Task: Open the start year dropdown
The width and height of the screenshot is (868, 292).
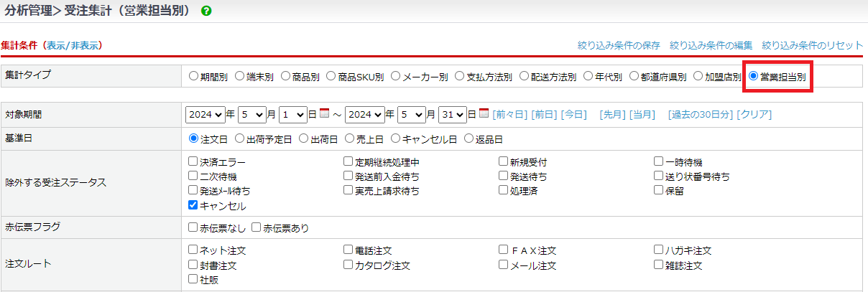Action: 205,114
